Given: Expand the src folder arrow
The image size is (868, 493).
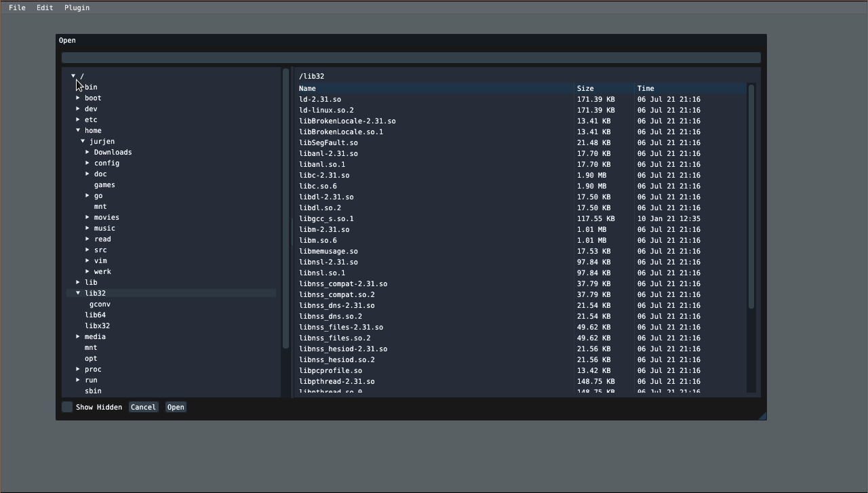Looking at the screenshot, I should 87,250.
